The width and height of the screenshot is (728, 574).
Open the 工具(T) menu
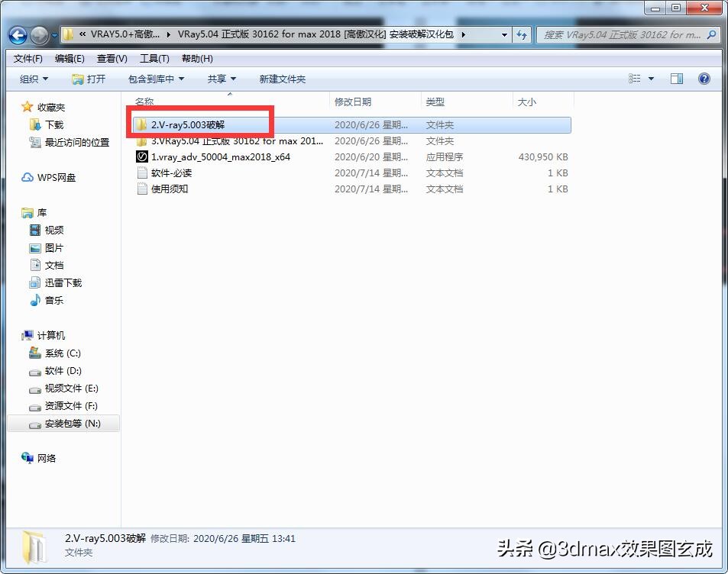pyautogui.click(x=154, y=59)
